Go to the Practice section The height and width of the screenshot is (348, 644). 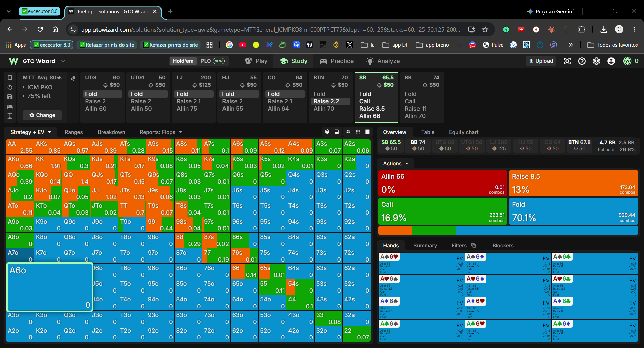[337, 61]
